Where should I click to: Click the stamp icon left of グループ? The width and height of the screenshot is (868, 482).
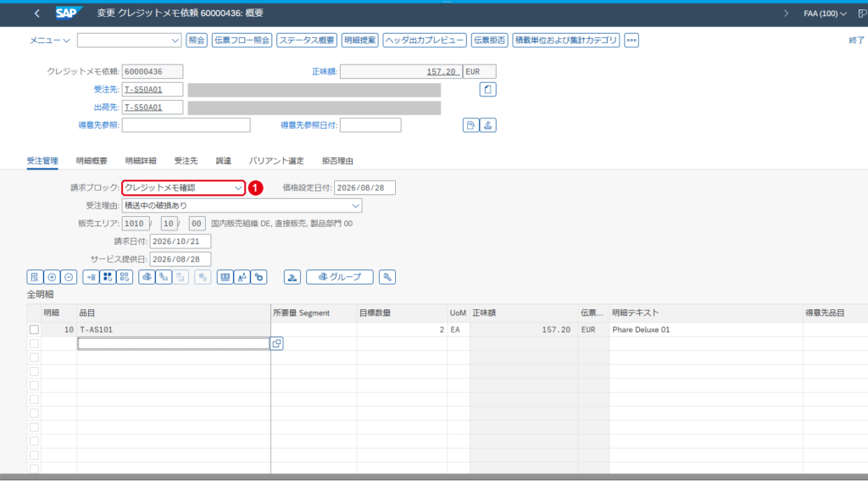(292, 277)
